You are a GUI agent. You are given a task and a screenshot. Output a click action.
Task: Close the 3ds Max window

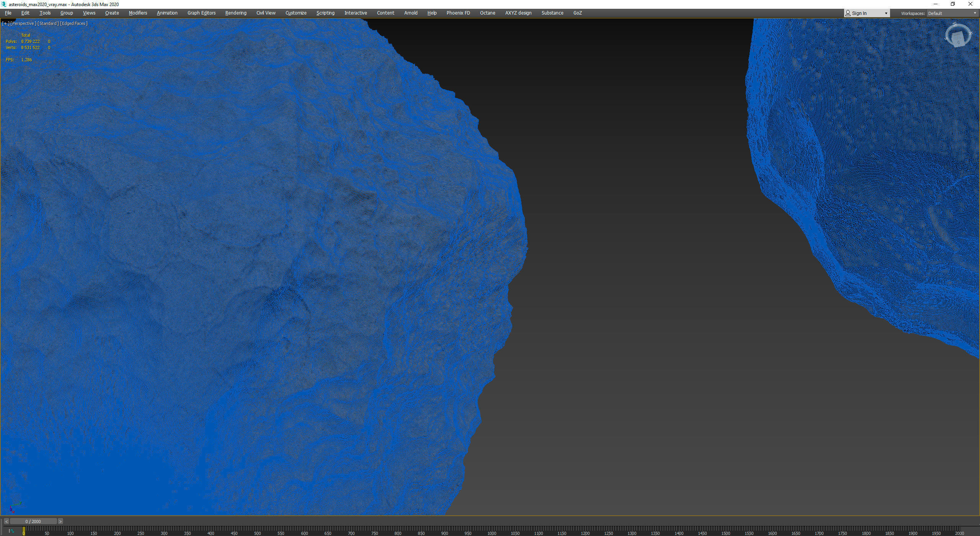[970, 4]
